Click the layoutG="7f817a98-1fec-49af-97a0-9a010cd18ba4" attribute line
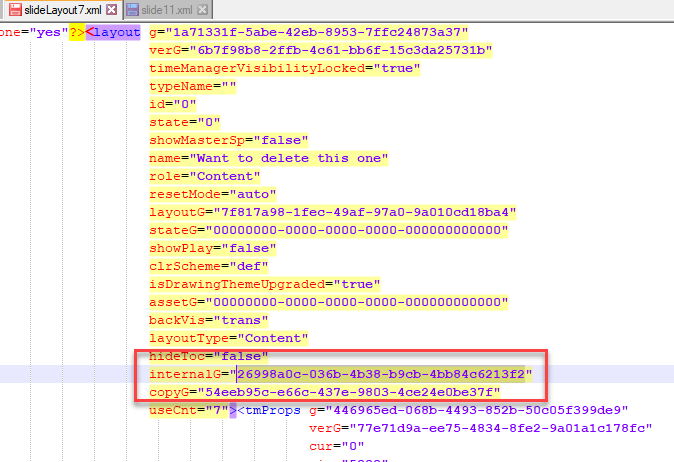674x462 pixels. click(333, 212)
